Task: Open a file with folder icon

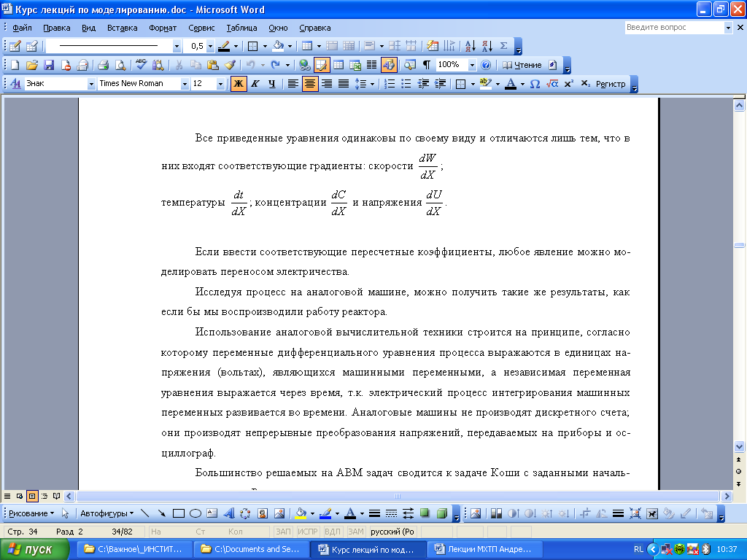Action: coord(31,65)
